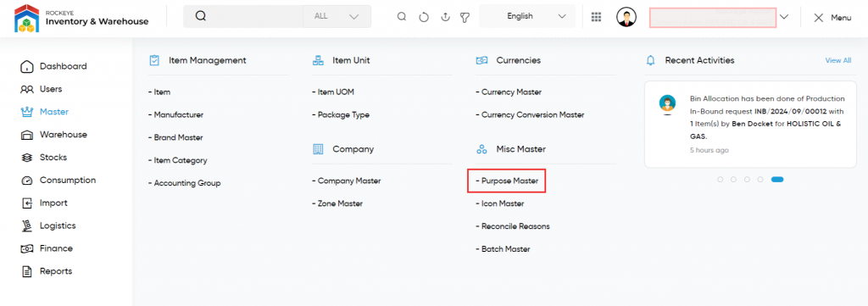This screenshot has height=306, width=868.
Task: Open the Accounting Group link
Action: coord(184,183)
